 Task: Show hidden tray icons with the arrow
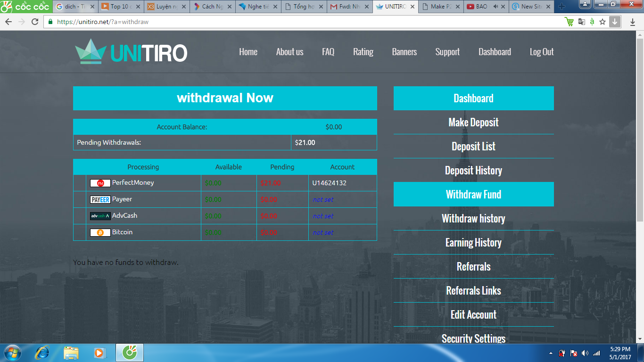click(x=551, y=353)
